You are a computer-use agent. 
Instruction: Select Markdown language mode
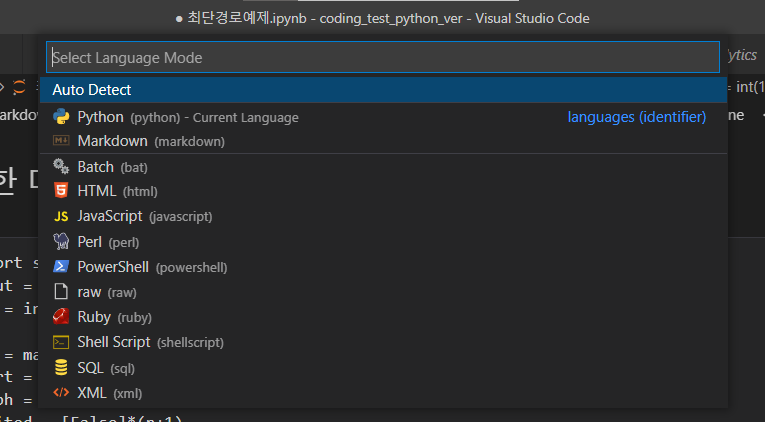click(x=383, y=141)
